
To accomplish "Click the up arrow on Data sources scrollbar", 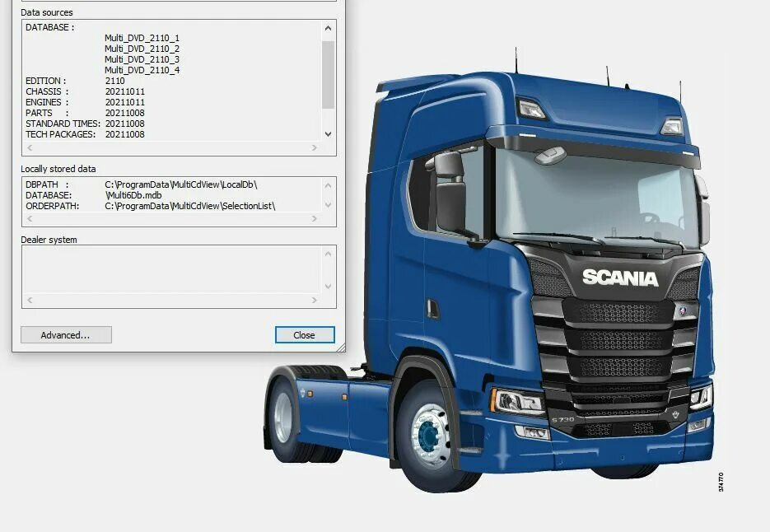I will tap(327, 26).
